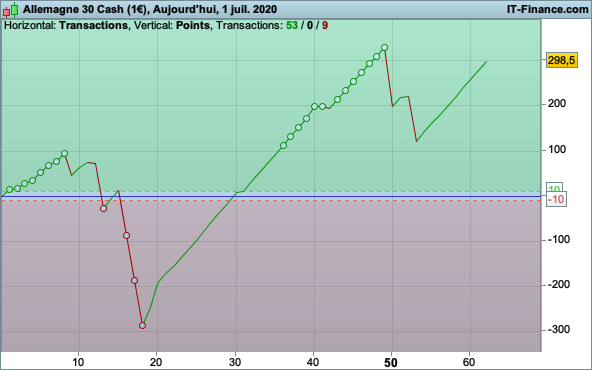Click the 200 label on vertical axis
The width and height of the screenshot is (592, 370).
tap(557, 103)
